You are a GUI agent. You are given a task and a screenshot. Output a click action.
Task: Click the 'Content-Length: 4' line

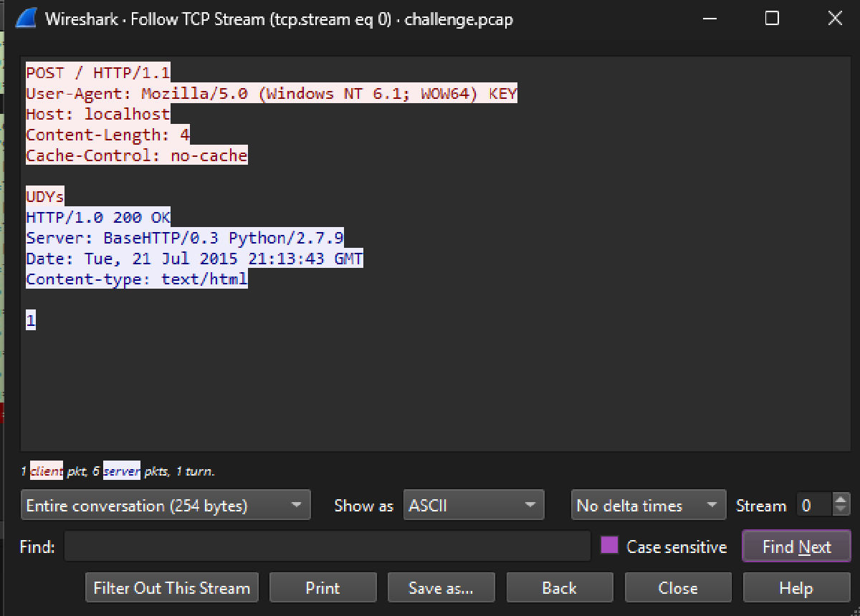tap(107, 135)
